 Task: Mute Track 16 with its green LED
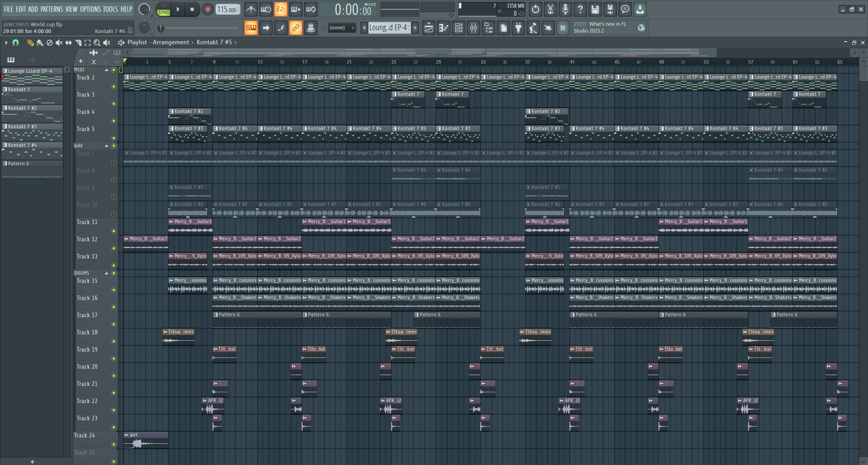click(114, 307)
